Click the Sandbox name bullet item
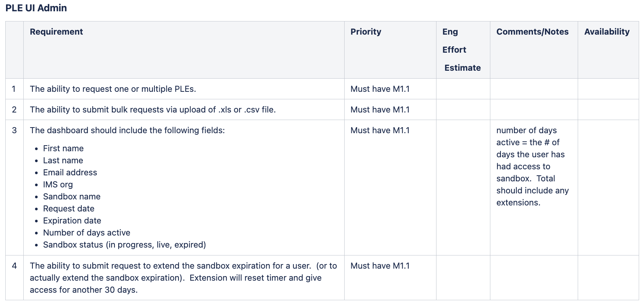The image size is (644, 304). click(72, 196)
